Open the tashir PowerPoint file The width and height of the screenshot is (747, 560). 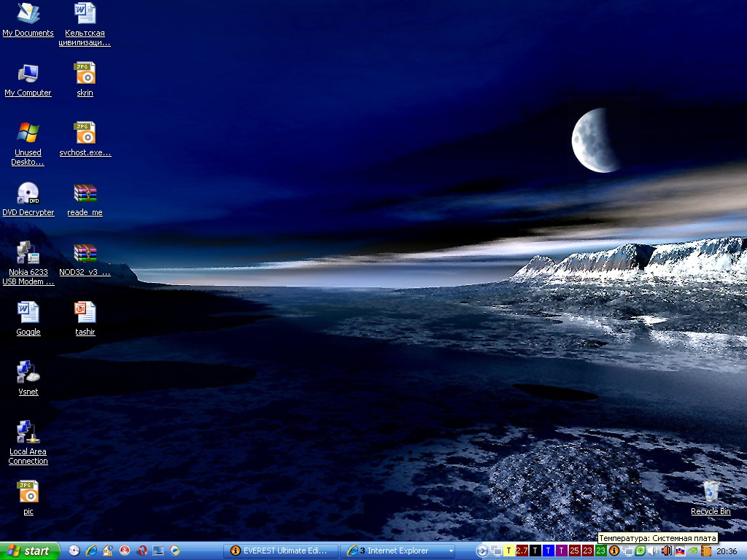coord(85,314)
